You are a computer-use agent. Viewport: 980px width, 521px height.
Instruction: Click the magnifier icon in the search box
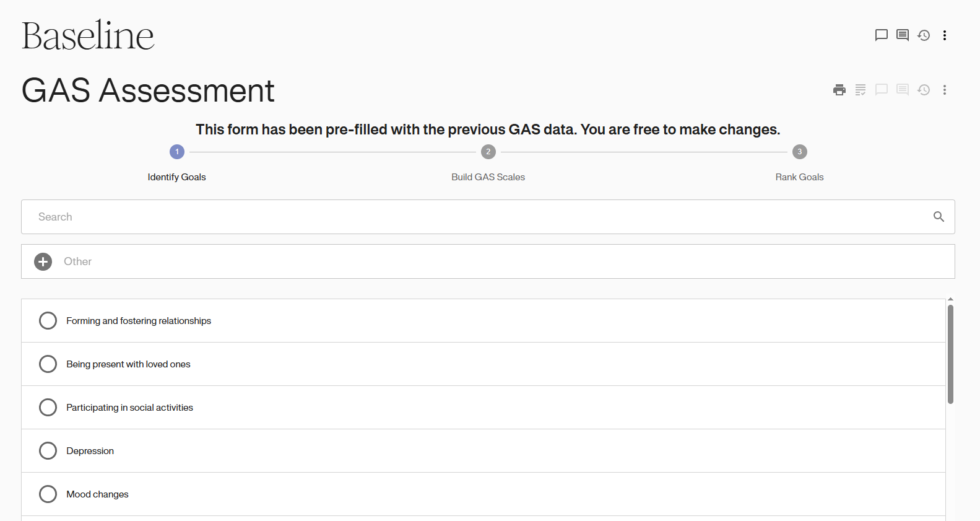pos(939,217)
